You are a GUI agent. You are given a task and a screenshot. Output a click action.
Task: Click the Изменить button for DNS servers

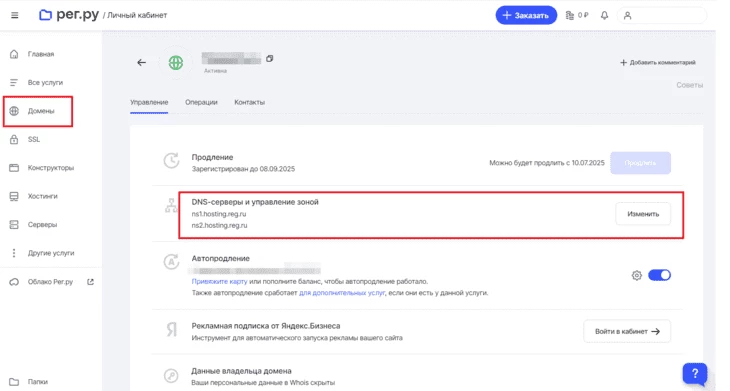click(x=643, y=214)
